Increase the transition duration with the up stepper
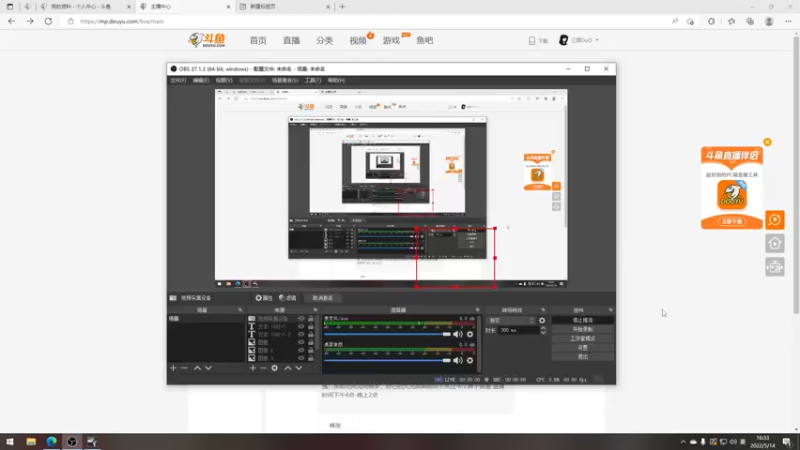This screenshot has height=450, width=800. pyautogui.click(x=543, y=328)
